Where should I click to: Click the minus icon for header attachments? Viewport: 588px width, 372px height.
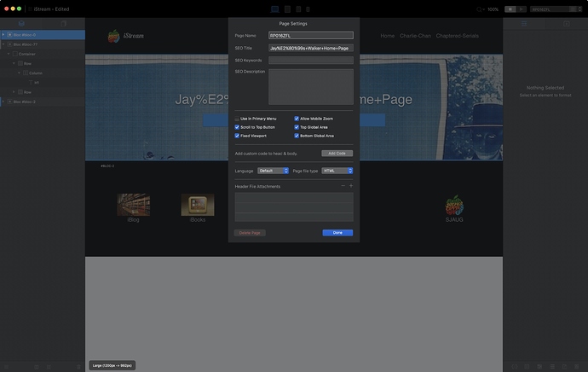(x=343, y=185)
